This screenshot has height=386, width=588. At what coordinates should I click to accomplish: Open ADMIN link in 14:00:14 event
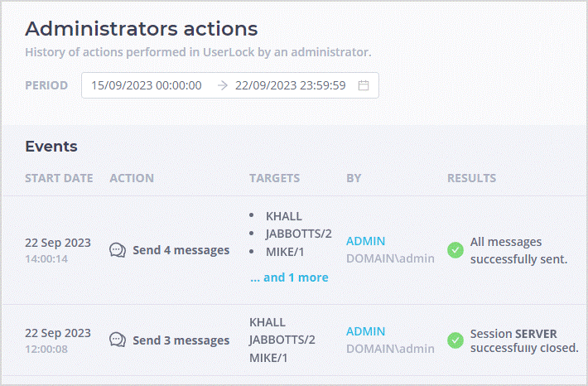coord(365,241)
